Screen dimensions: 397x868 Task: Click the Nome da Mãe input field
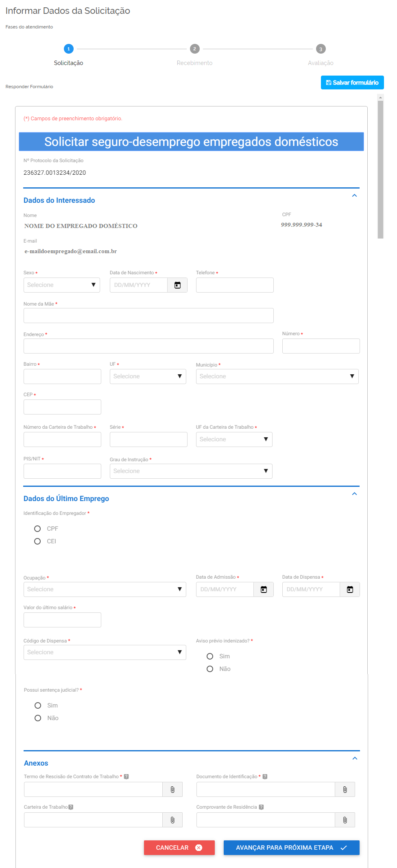(148, 316)
